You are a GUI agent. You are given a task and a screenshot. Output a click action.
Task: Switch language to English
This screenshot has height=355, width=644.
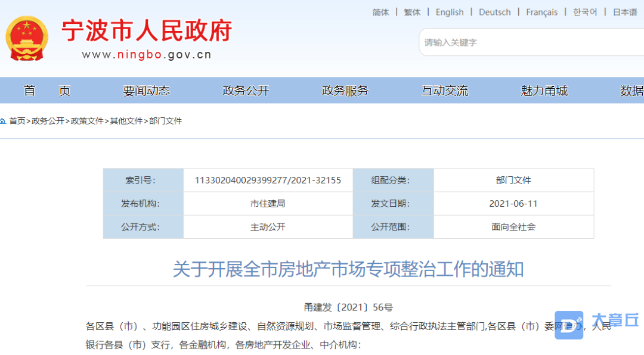450,13
